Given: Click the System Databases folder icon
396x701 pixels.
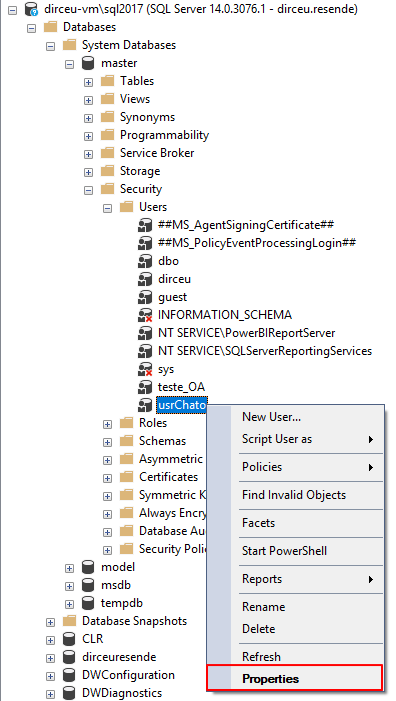Looking at the screenshot, I should [69, 45].
